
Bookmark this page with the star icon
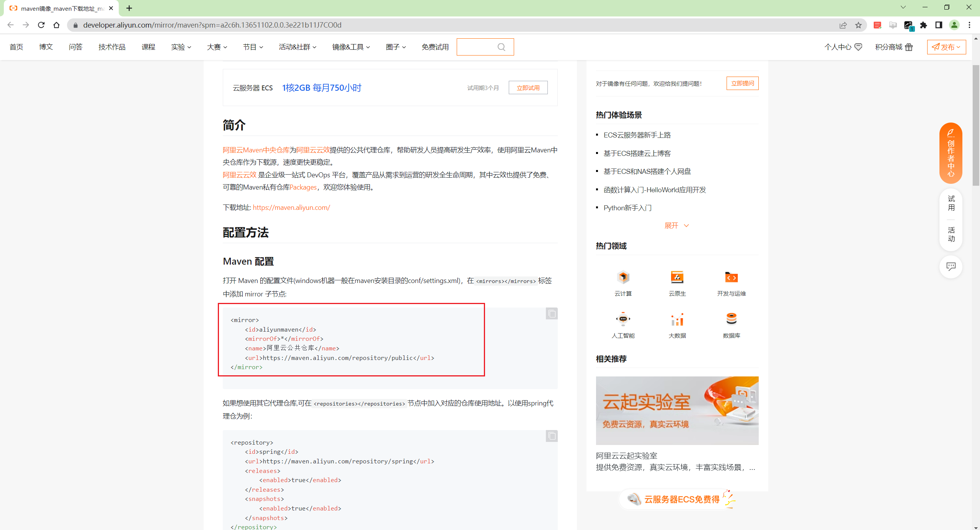[x=858, y=25]
